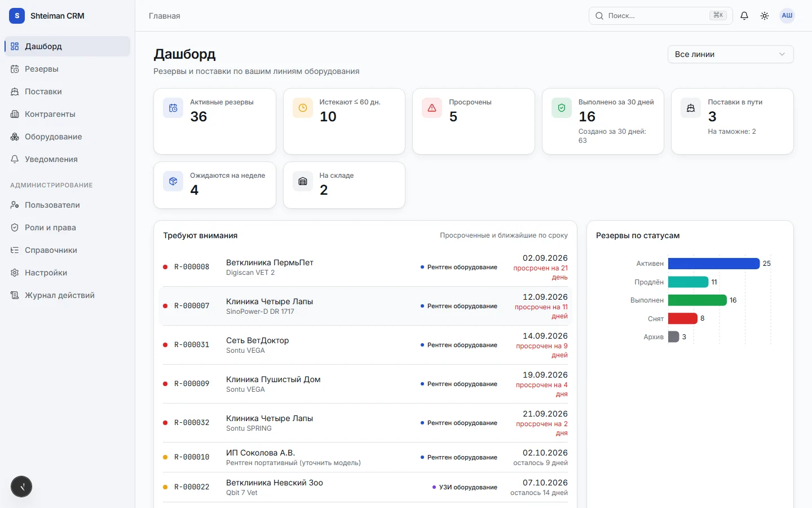Open reserve R-000007 row
The width and height of the screenshot is (812, 508).
click(x=365, y=306)
